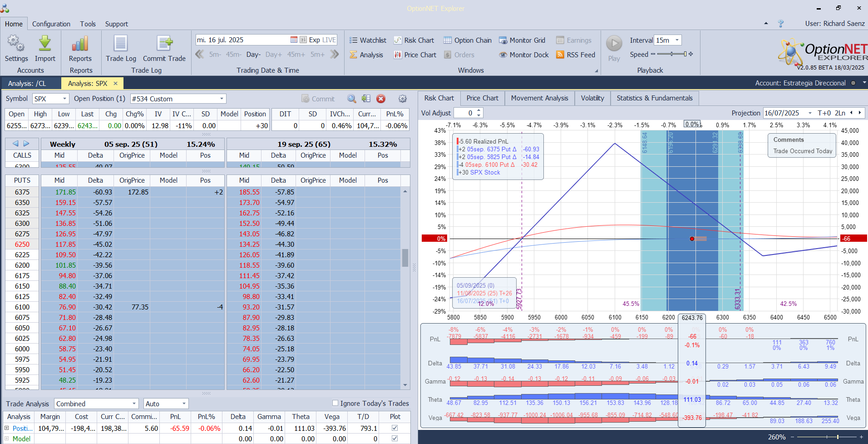Open the Projection date dropdown
Viewport: 868px width, 444px height.
[810, 113]
